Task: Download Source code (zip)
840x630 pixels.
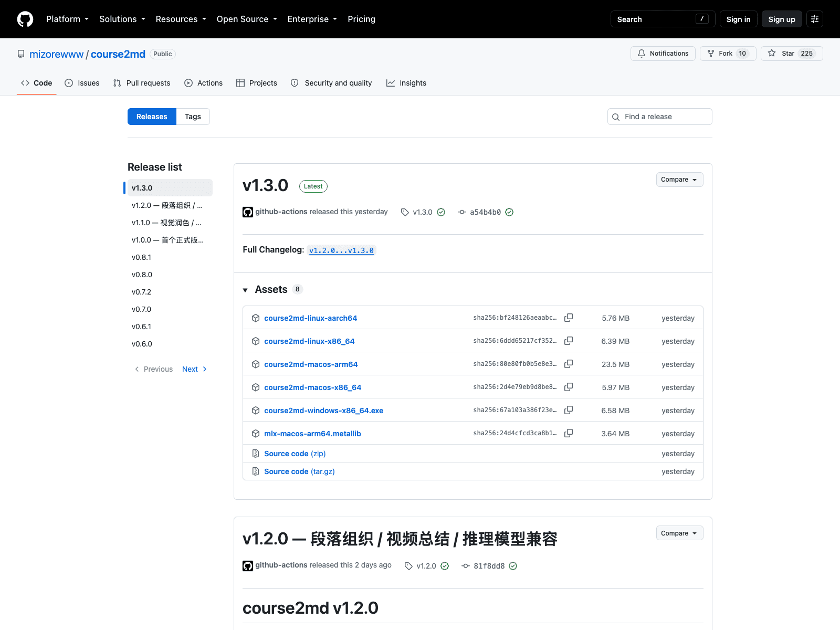Action: 295,454
